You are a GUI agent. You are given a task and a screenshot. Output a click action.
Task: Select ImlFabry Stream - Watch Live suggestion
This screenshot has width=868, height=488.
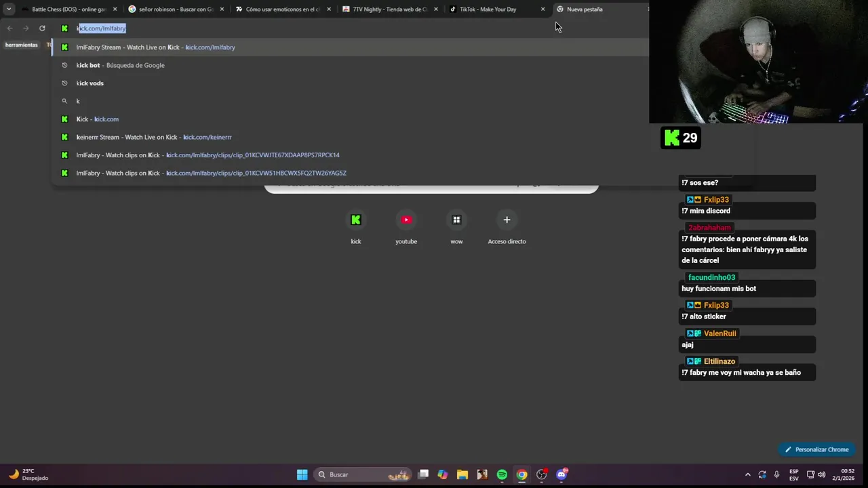(350, 47)
